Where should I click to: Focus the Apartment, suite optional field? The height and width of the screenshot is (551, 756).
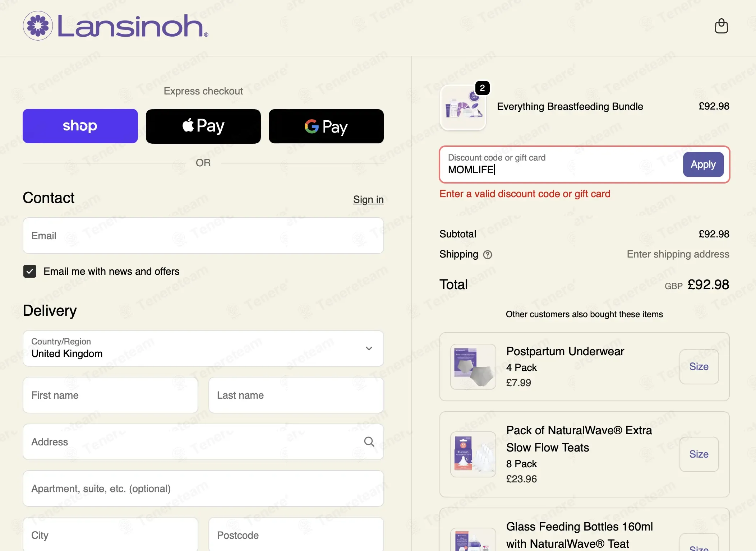tap(203, 489)
